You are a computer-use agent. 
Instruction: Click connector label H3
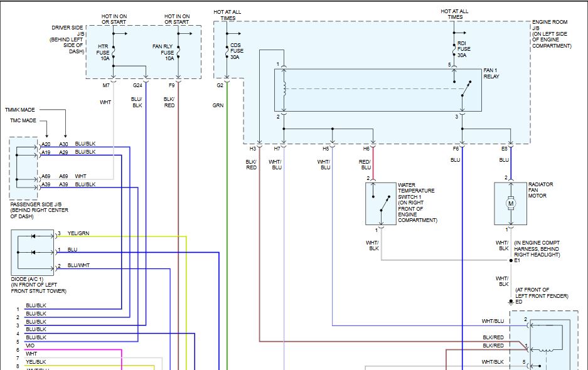pos(253,149)
